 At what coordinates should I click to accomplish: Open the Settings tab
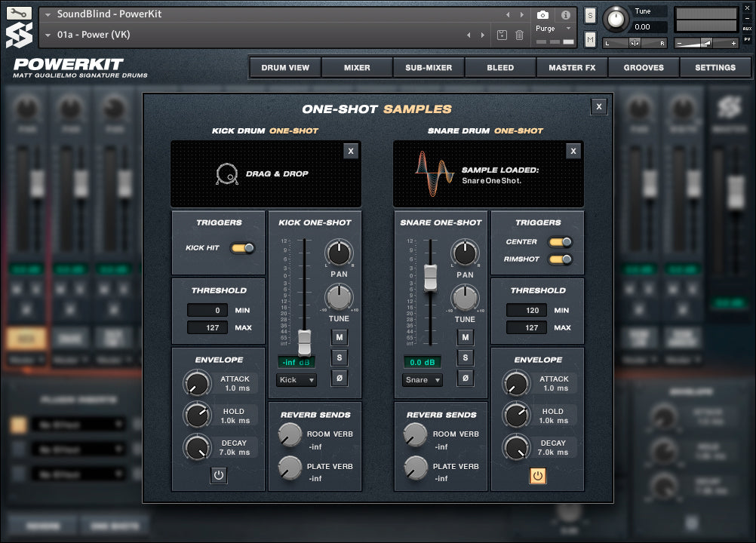pos(715,67)
